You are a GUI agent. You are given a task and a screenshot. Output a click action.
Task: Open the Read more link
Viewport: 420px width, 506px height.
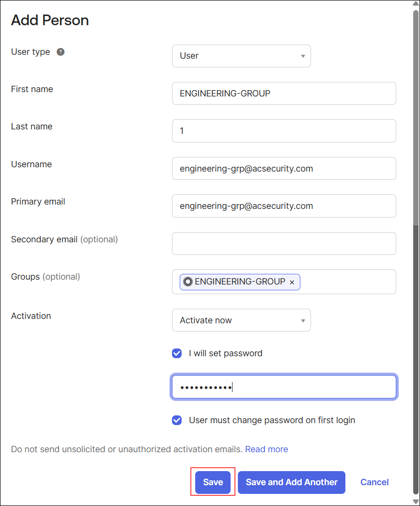tap(266, 449)
